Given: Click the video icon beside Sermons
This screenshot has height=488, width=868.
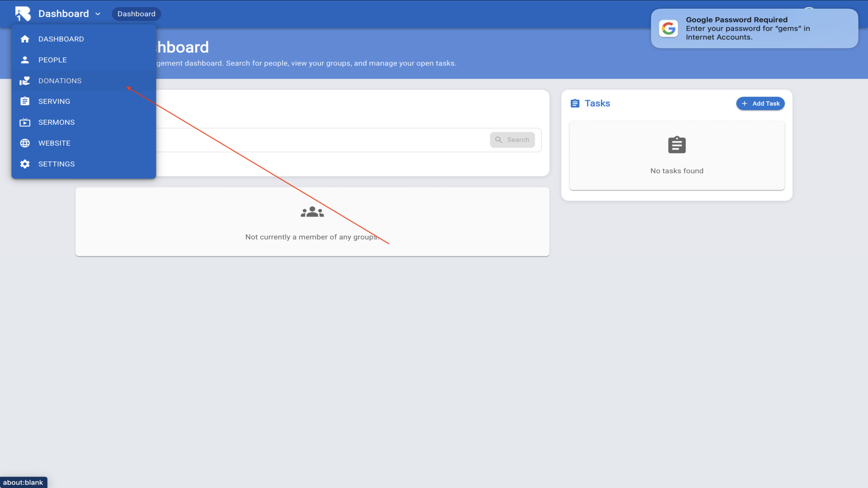Looking at the screenshot, I should pos(25,122).
